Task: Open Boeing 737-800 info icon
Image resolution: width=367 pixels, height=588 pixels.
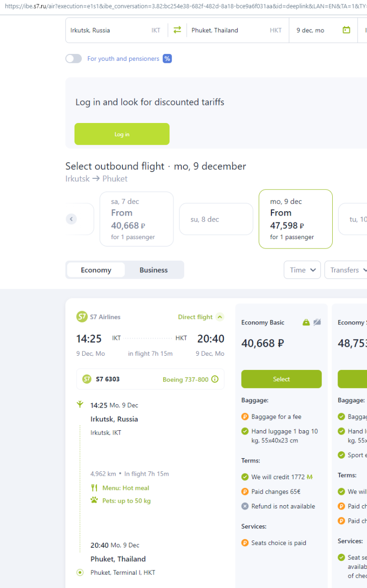Action: pyautogui.click(x=215, y=379)
